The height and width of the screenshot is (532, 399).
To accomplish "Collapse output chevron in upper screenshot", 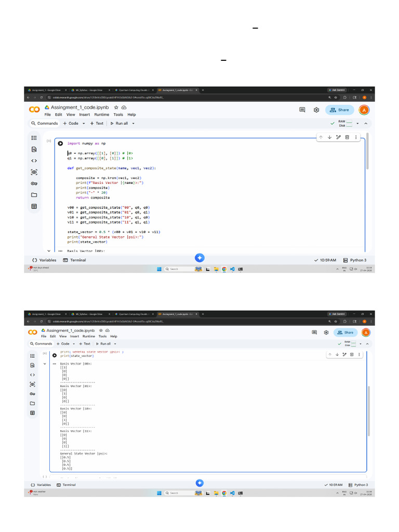I will (49, 251).
